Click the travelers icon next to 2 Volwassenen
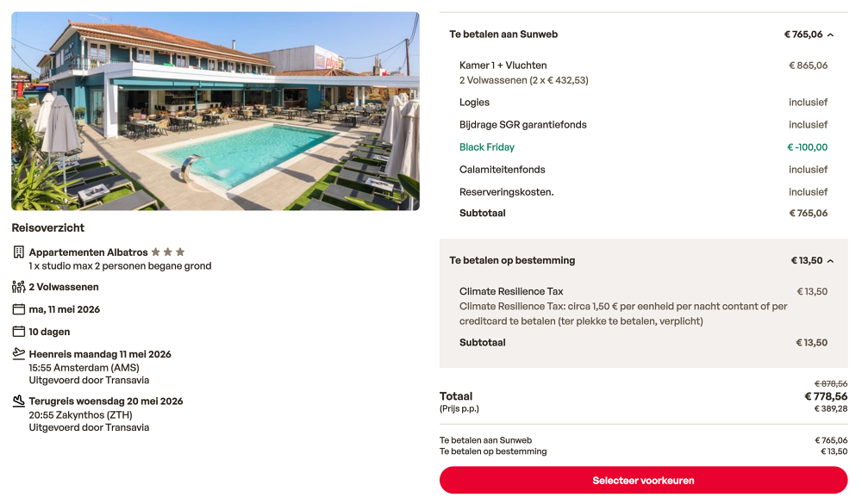 pos(19,287)
